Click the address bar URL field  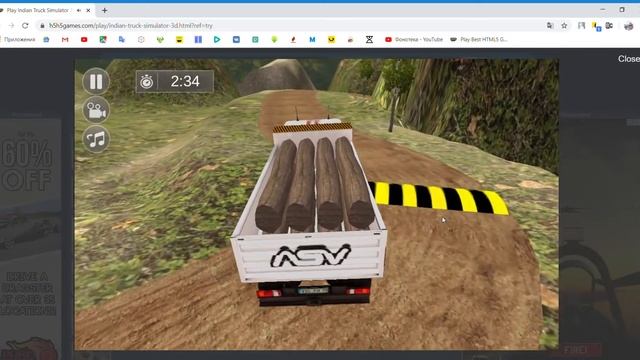pos(131,25)
